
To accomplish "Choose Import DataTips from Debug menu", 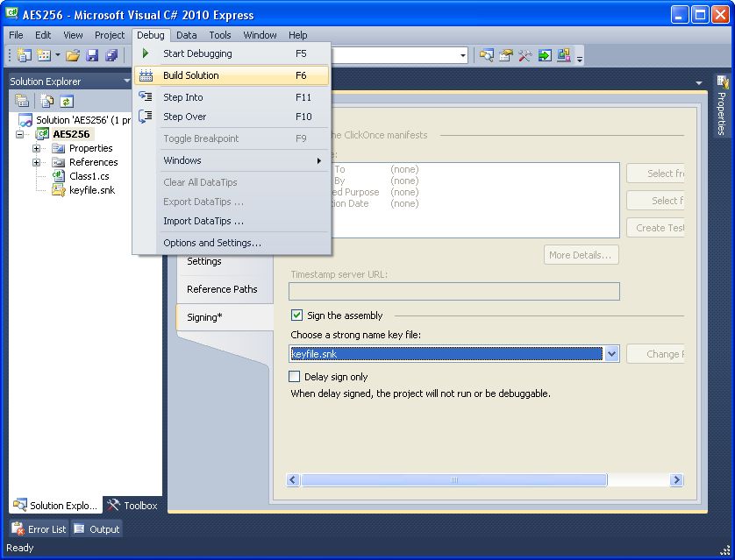I will (x=232, y=221).
